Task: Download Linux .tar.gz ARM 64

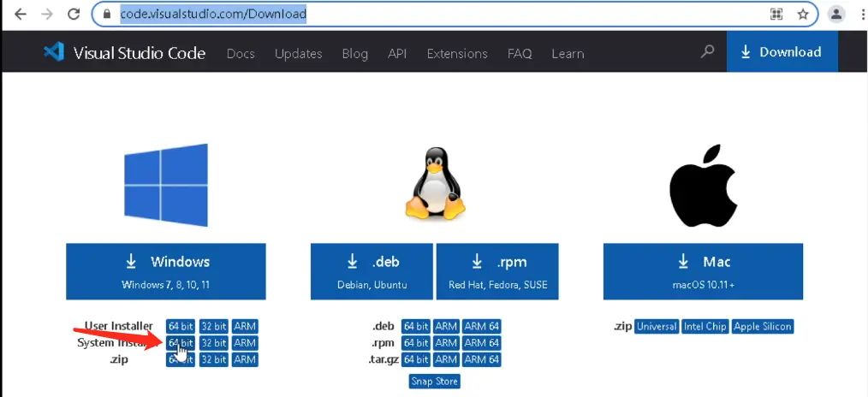Action: (x=482, y=359)
